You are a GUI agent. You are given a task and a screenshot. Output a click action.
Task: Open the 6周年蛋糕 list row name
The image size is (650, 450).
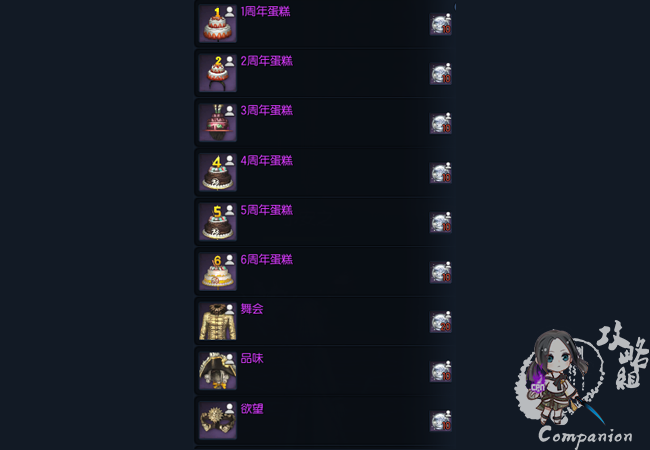tap(267, 260)
